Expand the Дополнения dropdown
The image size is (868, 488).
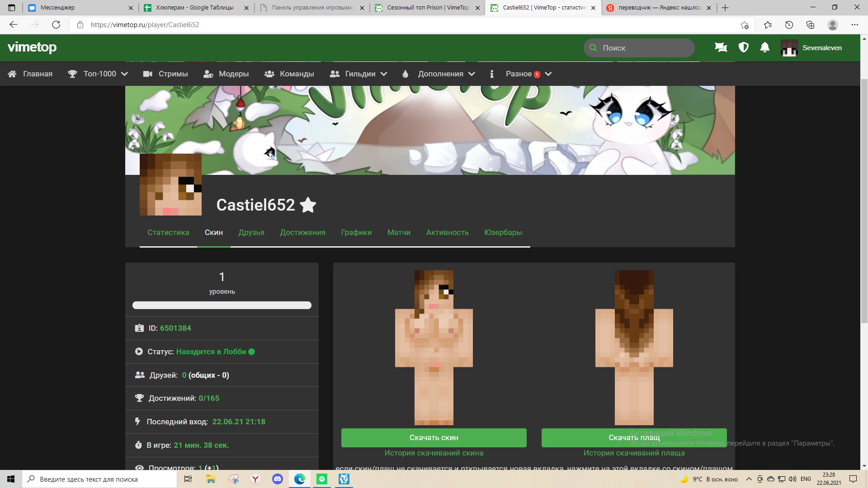pyautogui.click(x=439, y=74)
